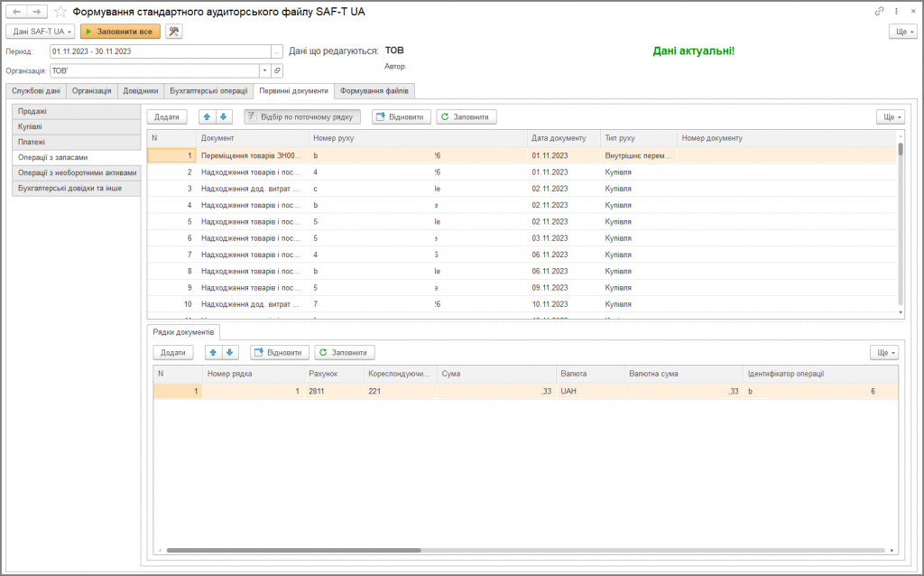Go forward with the right arrow
Viewport: 924px width, 576px height.
point(36,12)
